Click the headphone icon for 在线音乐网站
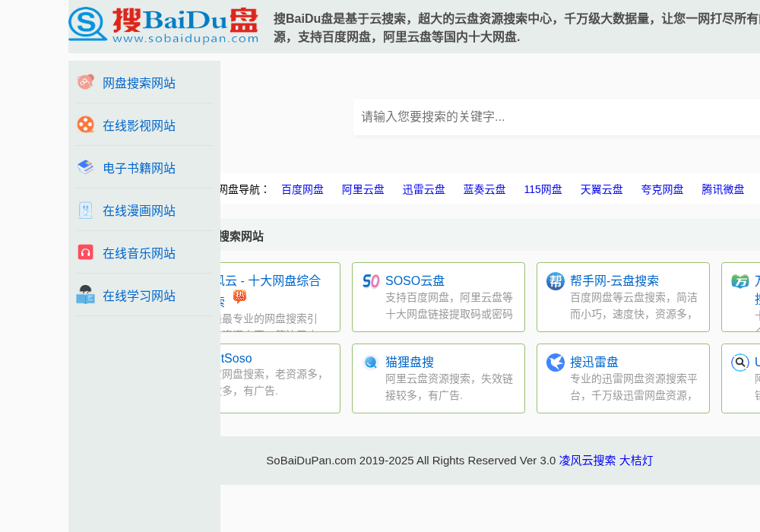Viewport: 760px width, 532px height. tap(86, 252)
